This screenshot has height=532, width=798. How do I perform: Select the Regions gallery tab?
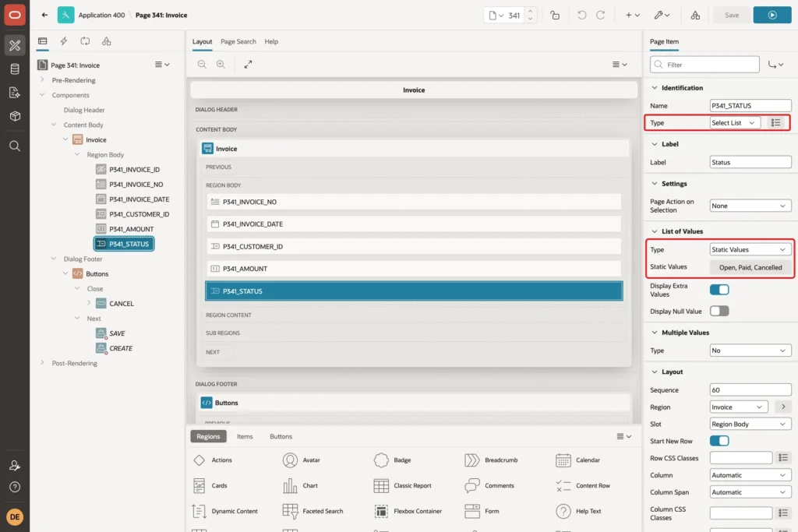208,436
